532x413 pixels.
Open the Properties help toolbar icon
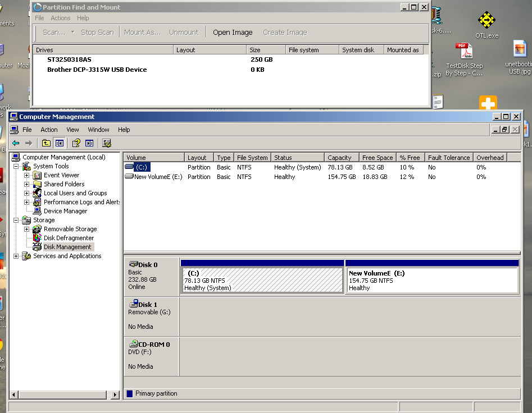[x=76, y=143]
